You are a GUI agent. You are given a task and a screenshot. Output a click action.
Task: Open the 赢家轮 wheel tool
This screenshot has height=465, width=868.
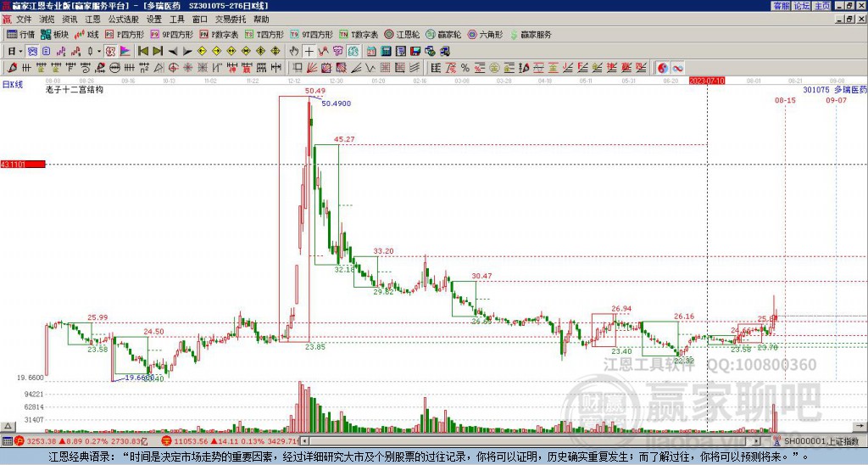click(443, 34)
